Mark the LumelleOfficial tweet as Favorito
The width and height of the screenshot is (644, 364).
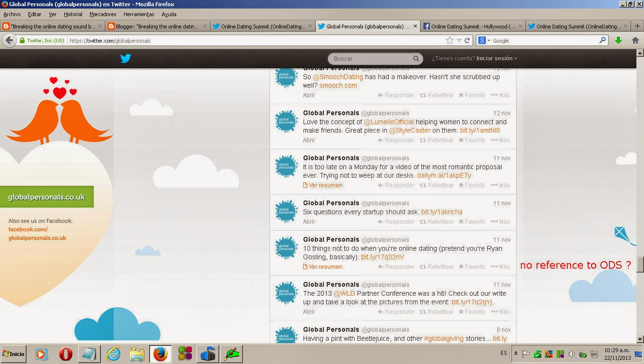pos(472,140)
